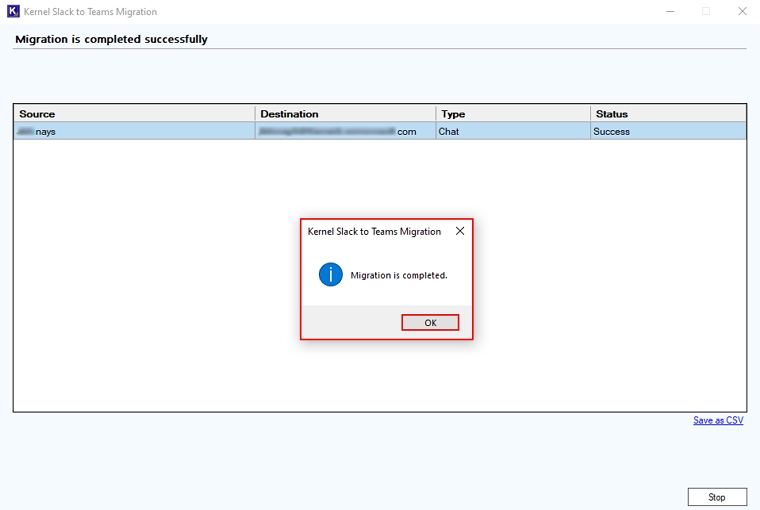Click the Destination column header
The width and height of the screenshot is (760, 510).
[x=345, y=114]
